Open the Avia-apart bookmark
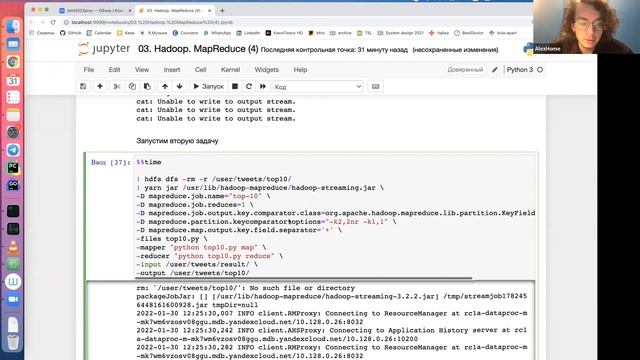Screen dimensions: 640x360 (503, 33)
